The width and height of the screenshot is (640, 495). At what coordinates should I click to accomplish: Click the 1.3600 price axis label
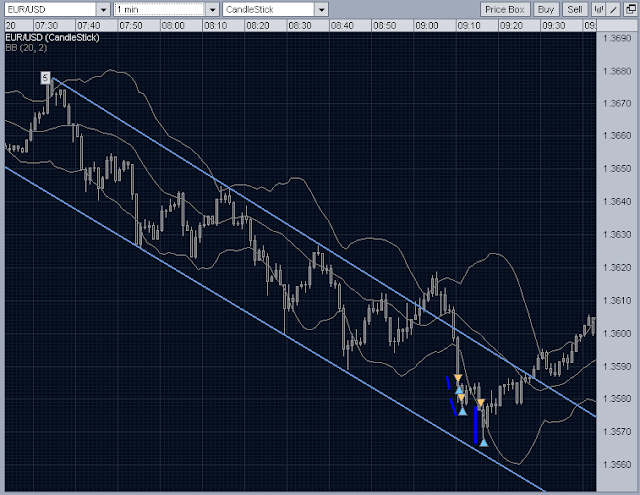[617, 333]
